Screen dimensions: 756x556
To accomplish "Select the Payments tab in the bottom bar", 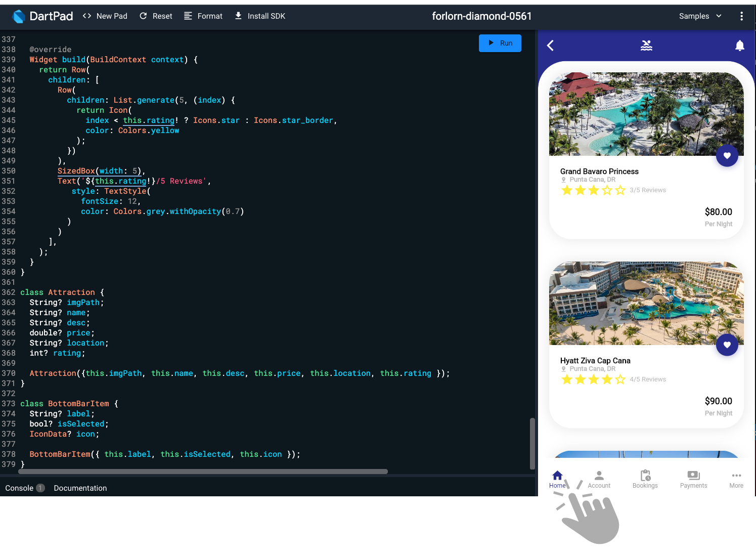I will point(693,479).
